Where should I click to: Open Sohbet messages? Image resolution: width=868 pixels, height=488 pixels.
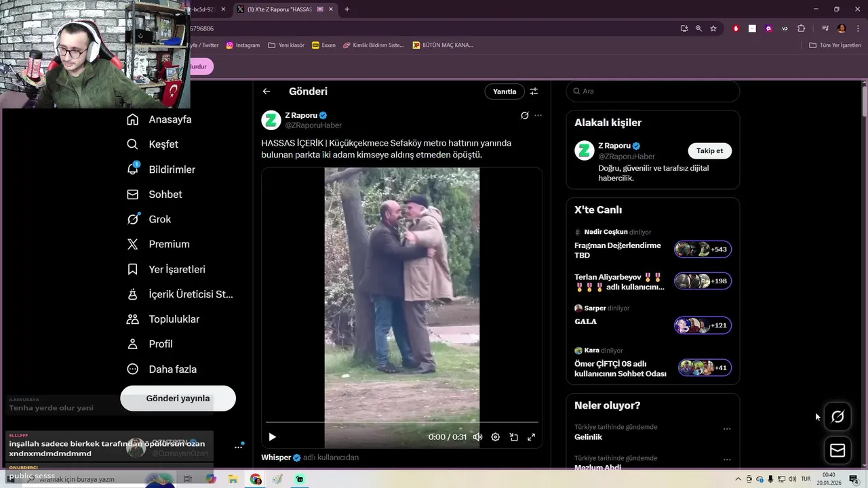tap(155, 195)
